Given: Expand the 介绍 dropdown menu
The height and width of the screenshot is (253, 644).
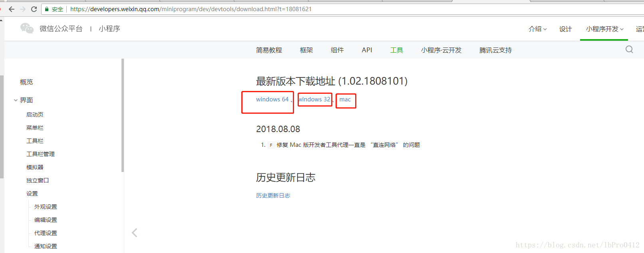Looking at the screenshot, I should click(x=537, y=29).
